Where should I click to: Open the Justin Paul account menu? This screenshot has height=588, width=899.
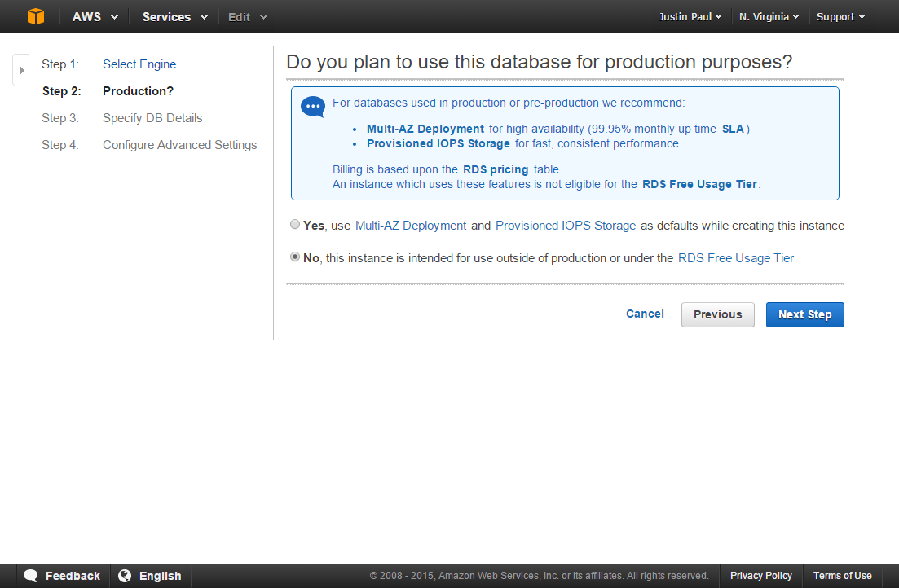pos(690,16)
